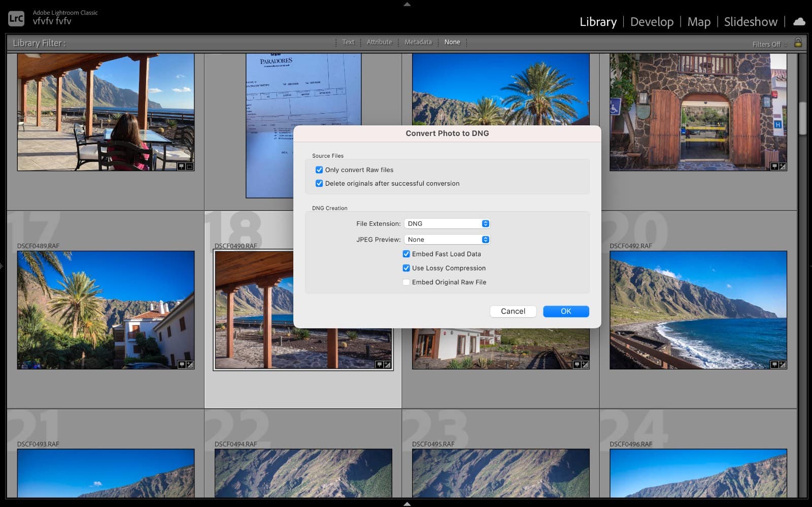Screen dimensions: 812x507
Task: Click the develop adjustments badge on DSCF0490.RAF thumbnail
Action: coord(387,364)
